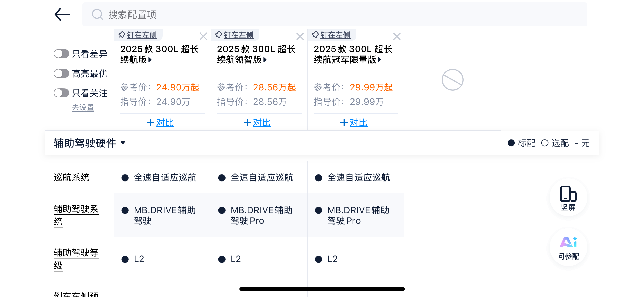Add 28.56万 领智版 to 对比
The width and height of the screenshot is (644, 297).
257,123
